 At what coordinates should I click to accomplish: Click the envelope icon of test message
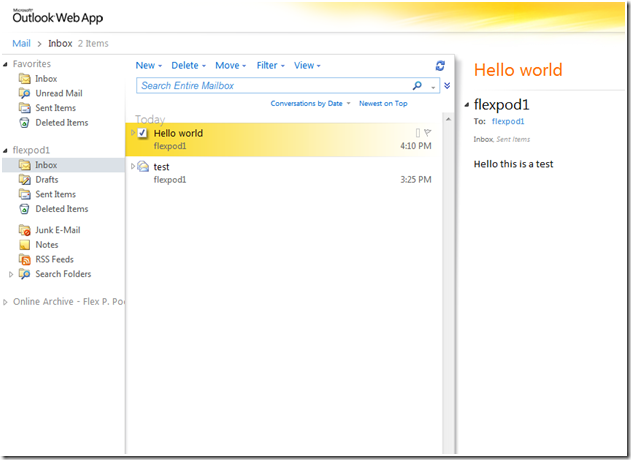tap(143, 166)
